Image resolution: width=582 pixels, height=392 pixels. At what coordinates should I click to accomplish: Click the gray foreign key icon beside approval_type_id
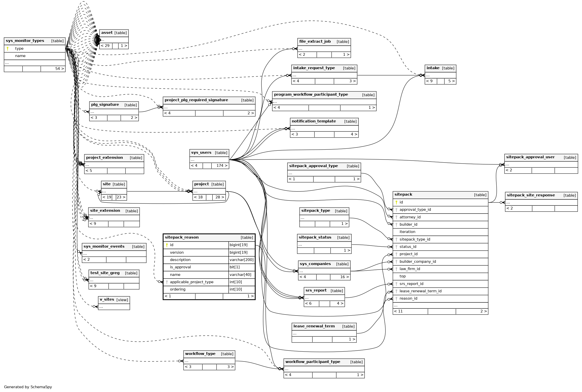(396, 210)
